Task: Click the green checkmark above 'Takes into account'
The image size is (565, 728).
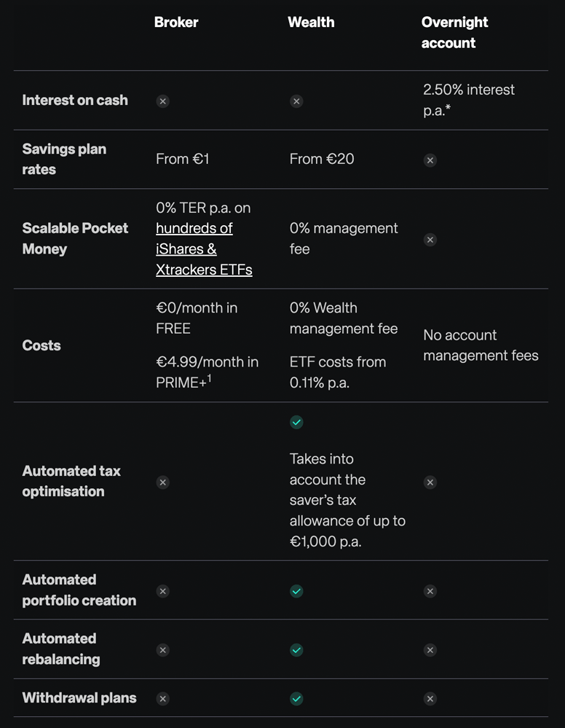Action: pyautogui.click(x=296, y=422)
